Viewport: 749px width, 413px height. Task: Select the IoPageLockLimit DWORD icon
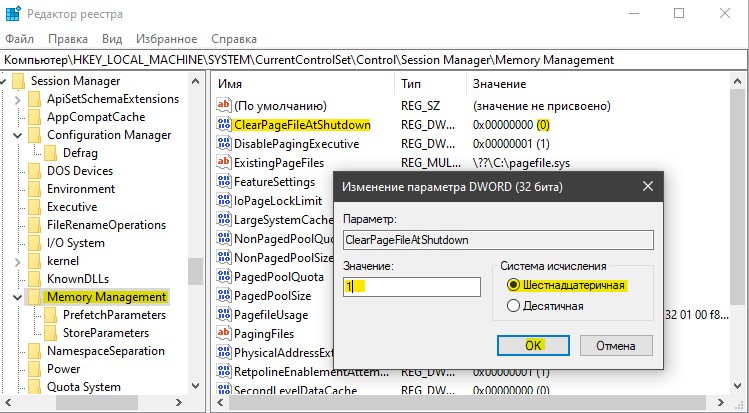coord(224,201)
